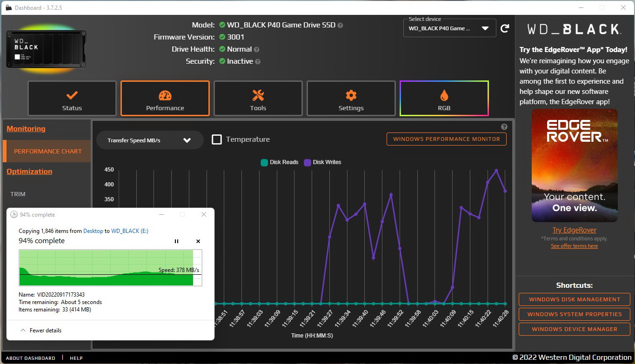This screenshot has height=364, width=635.
Task: Toggle Disk Writes series in legend
Action: click(322, 162)
